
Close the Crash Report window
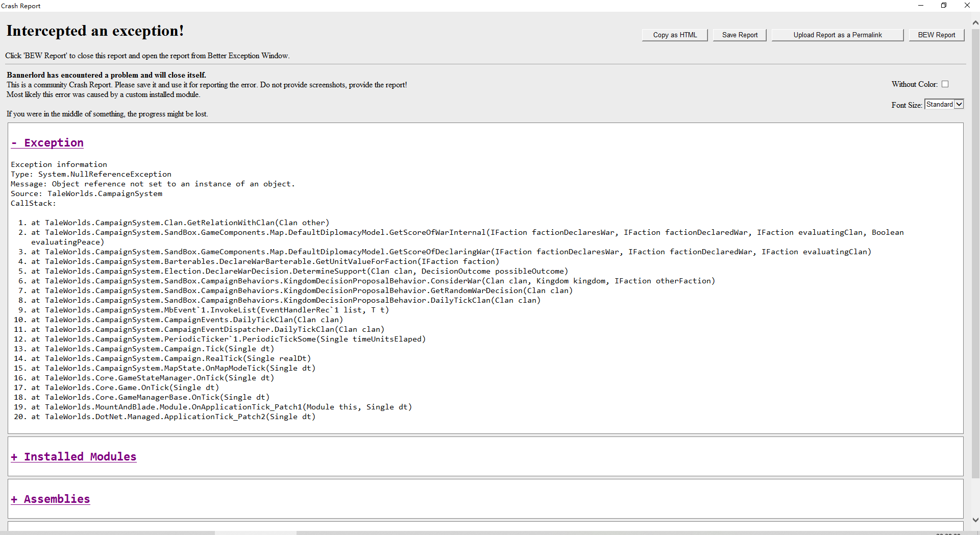tap(967, 6)
